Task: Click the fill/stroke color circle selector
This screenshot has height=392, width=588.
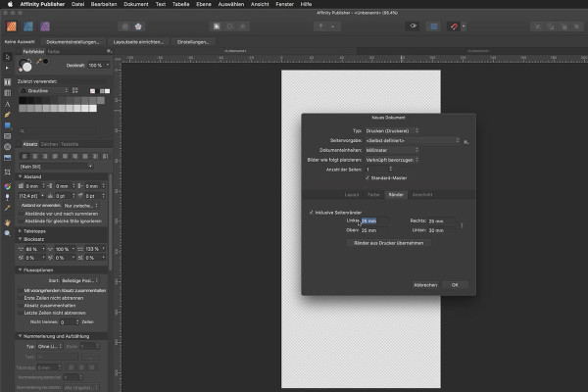Action: tap(25, 66)
